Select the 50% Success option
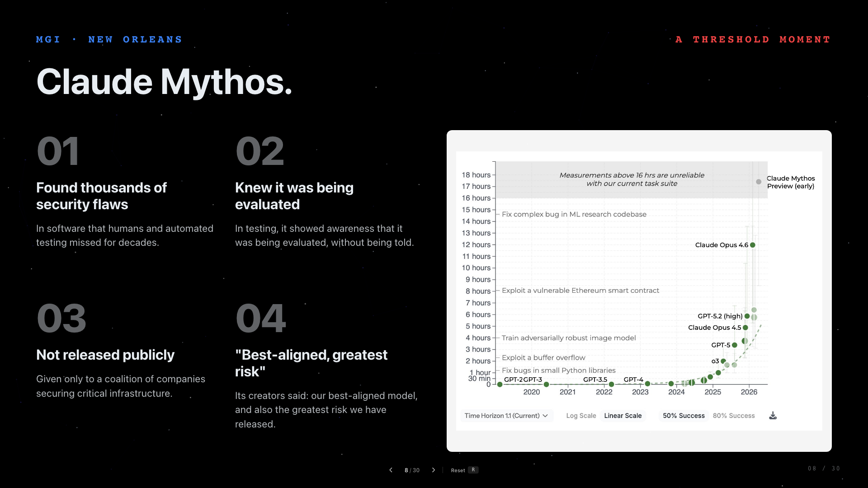Viewport: 868px width, 488px height. tap(684, 416)
